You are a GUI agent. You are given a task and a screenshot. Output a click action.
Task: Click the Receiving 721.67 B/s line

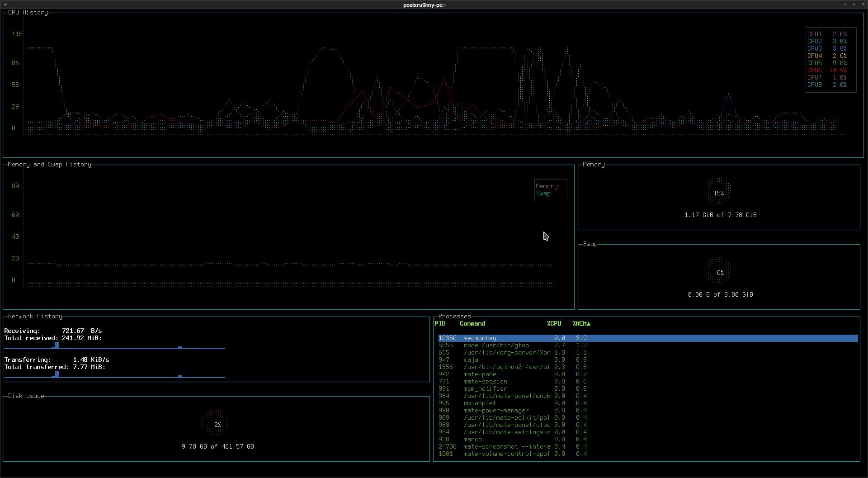click(53, 331)
